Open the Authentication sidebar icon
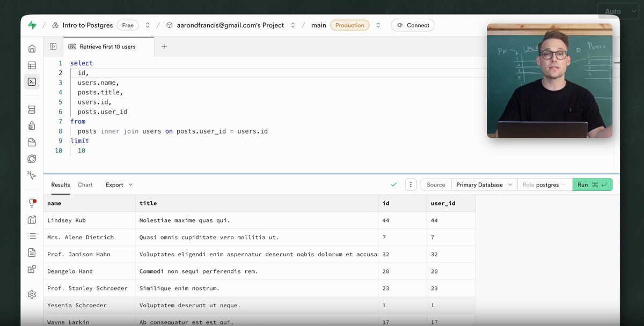The image size is (644, 326). point(31,126)
